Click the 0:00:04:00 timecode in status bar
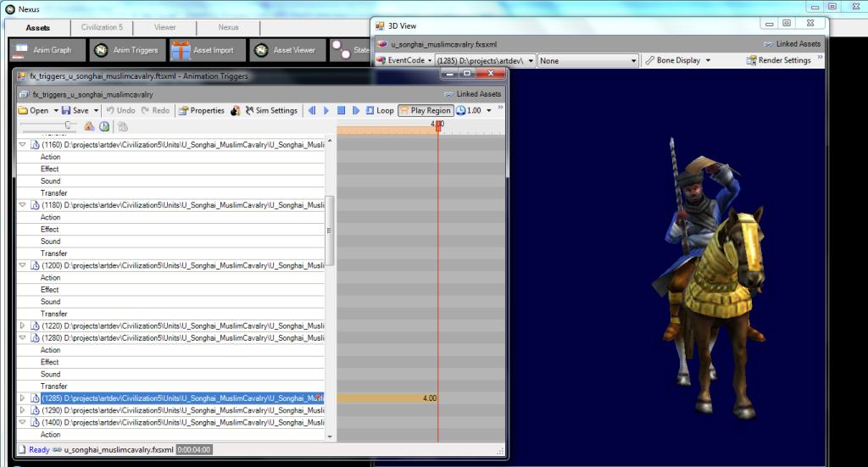The width and height of the screenshot is (868, 467). click(x=194, y=450)
